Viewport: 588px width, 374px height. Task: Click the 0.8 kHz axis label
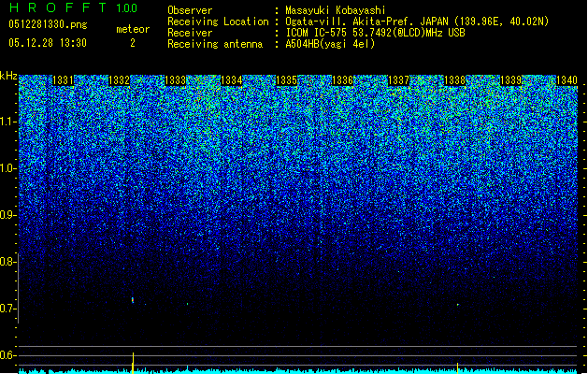(8, 262)
